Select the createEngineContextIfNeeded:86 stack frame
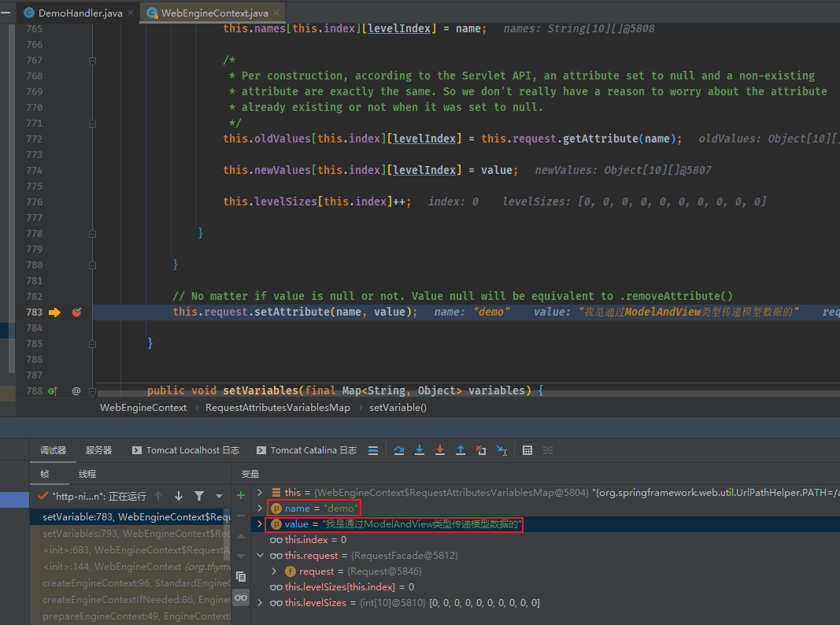The image size is (840, 625). (x=130, y=600)
